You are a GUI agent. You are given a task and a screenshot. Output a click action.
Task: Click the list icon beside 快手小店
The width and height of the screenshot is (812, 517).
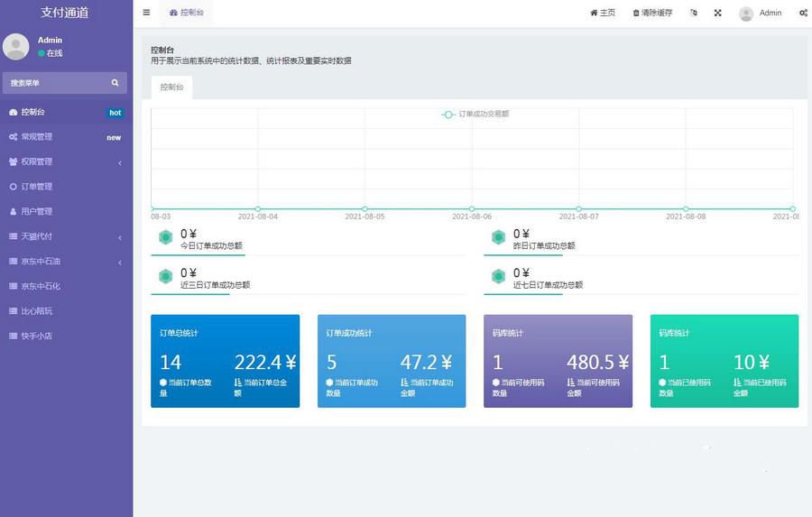[x=13, y=336]
